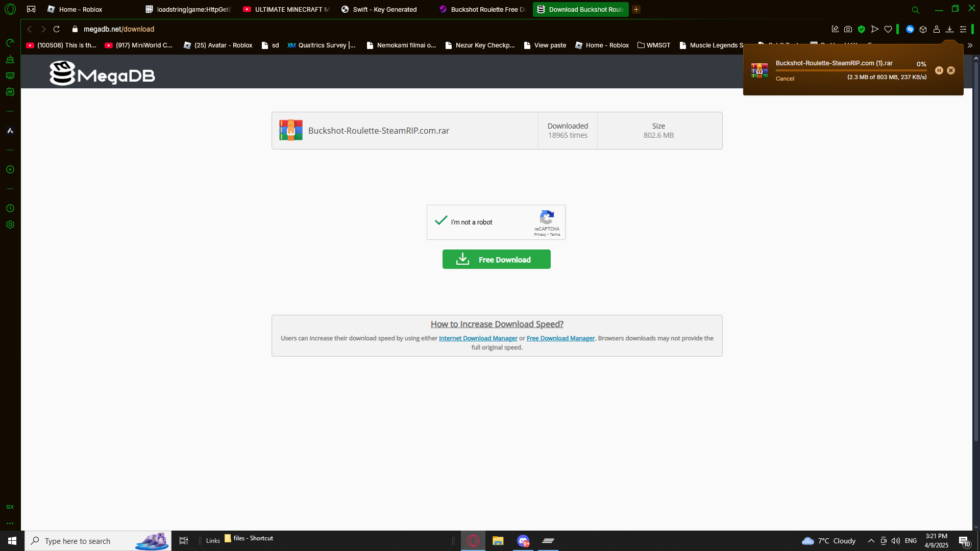The image size is (980, 551).
Task: Open the Easy Setup sliders icon
Action: click(x=963, y=29)
